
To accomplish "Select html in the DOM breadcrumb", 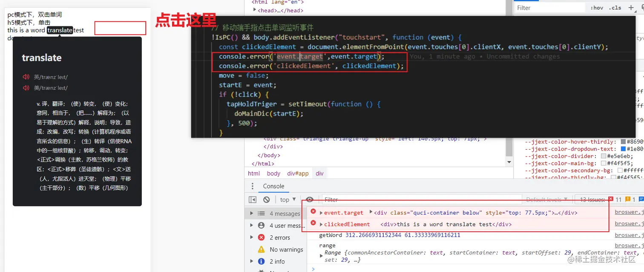I will pyautogui.click(x=254, y=173).
